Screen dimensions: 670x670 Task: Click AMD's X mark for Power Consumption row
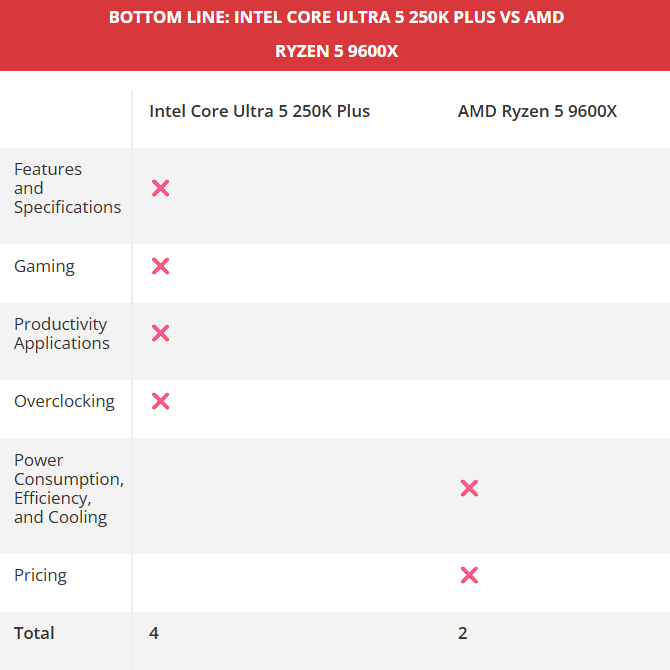pos(469,488)
